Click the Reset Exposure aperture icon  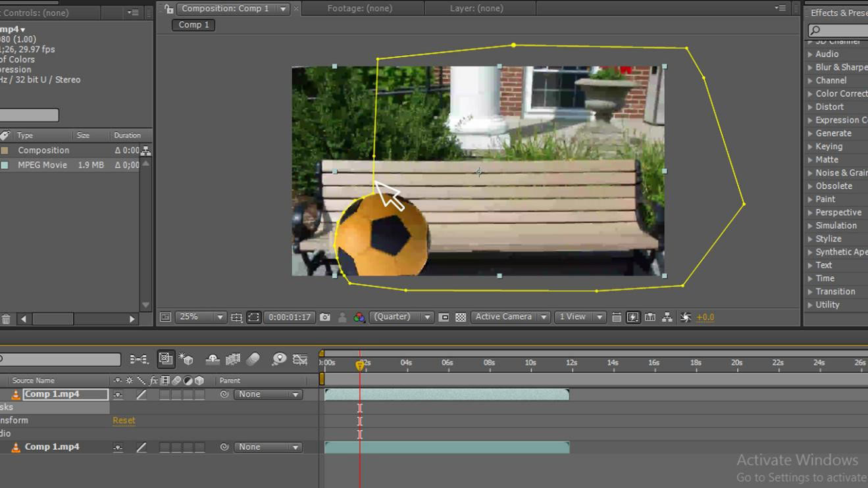pyautogui.click(x=686, y=317)
